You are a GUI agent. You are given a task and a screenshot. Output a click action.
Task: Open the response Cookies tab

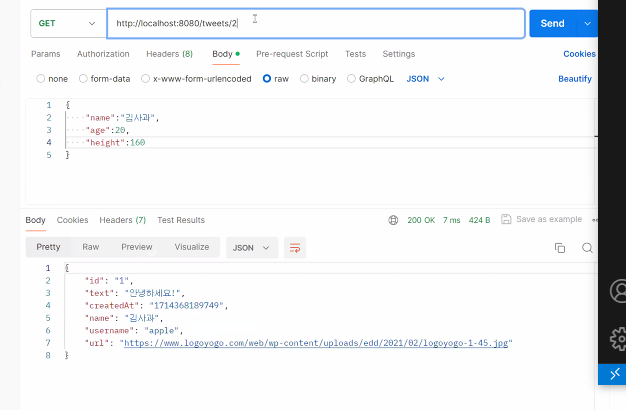pos(72,220)
